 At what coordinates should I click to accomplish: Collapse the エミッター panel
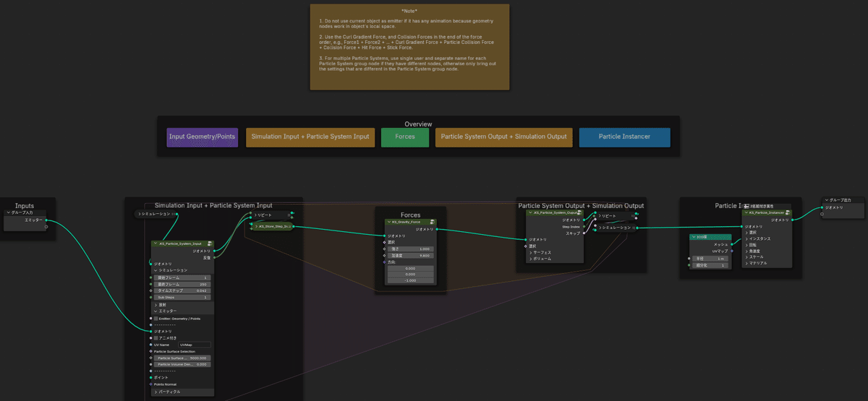click(156, 311)
